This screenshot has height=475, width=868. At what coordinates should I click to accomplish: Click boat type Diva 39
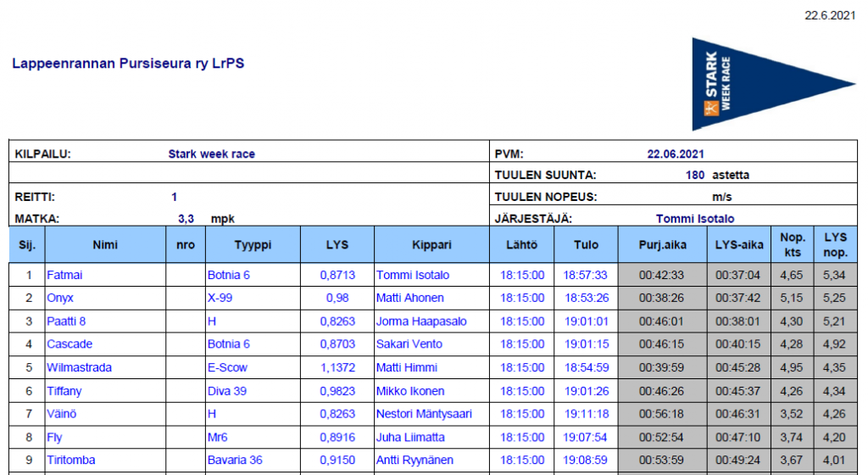click(x=227, y=391)
